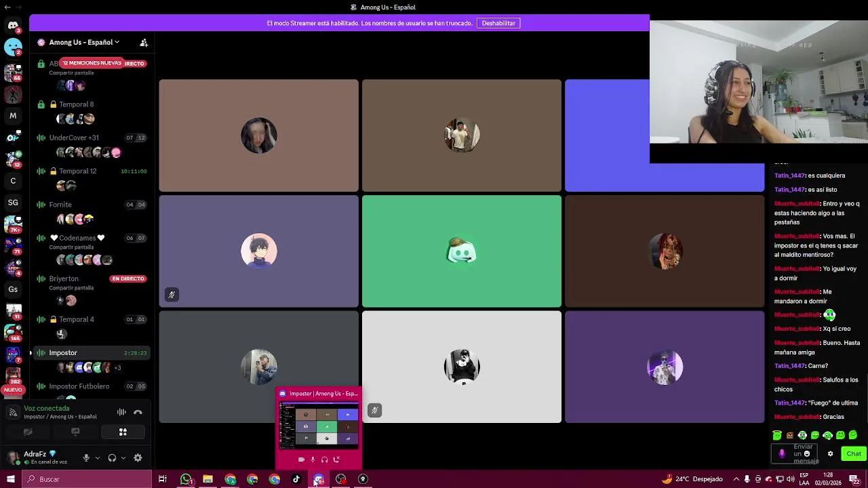Viewport: 868px width, 488px height.
Task: Start screen share from voice panel
Action: pyautogui.click(x=75, y=432)
